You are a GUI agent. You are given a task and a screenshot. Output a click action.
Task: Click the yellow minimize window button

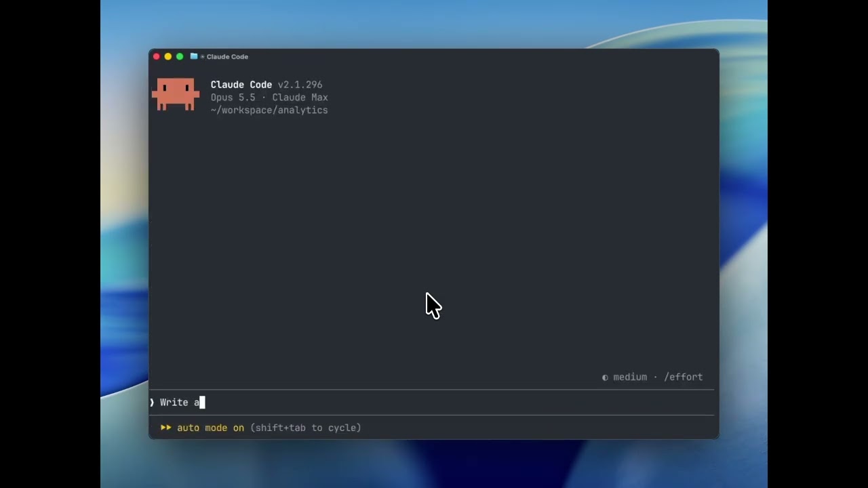[x=168, y=57]
